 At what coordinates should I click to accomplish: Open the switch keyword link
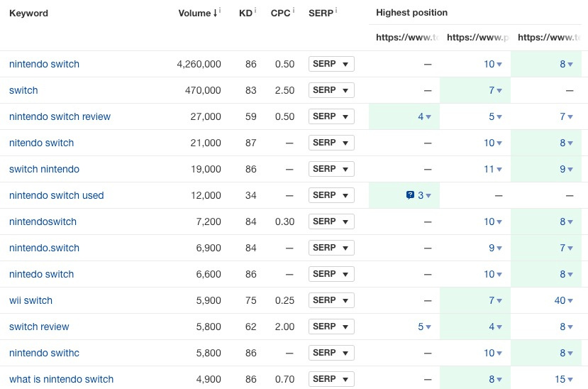coord(23,90)
